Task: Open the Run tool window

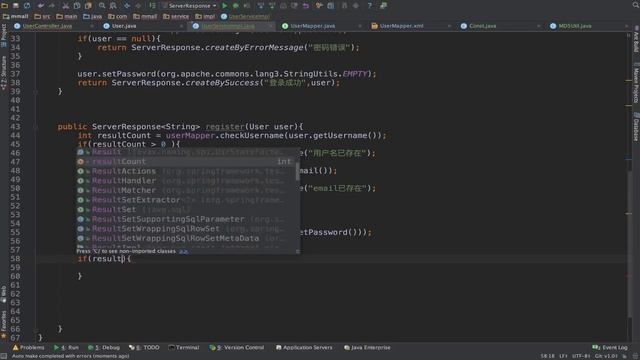Action: [x=66, y=348]
